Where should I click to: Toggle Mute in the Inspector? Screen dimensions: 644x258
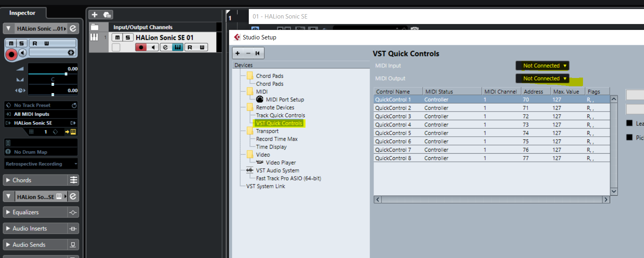coord(11,43)
